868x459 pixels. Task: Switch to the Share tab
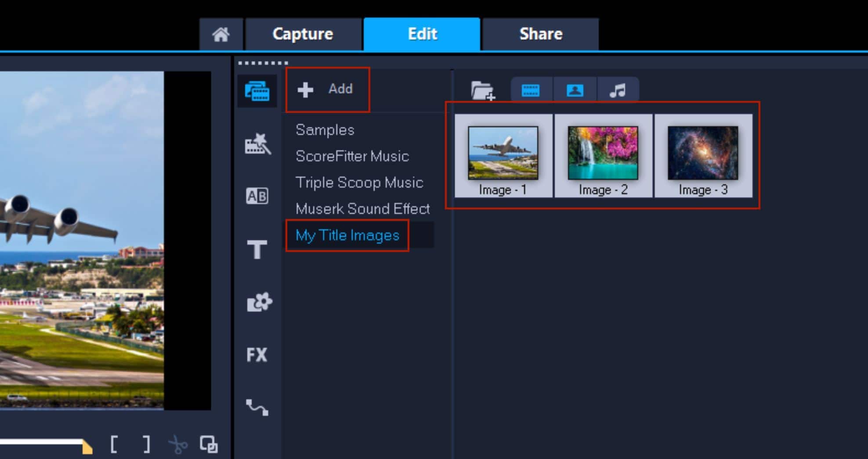(x=541, y=34)
